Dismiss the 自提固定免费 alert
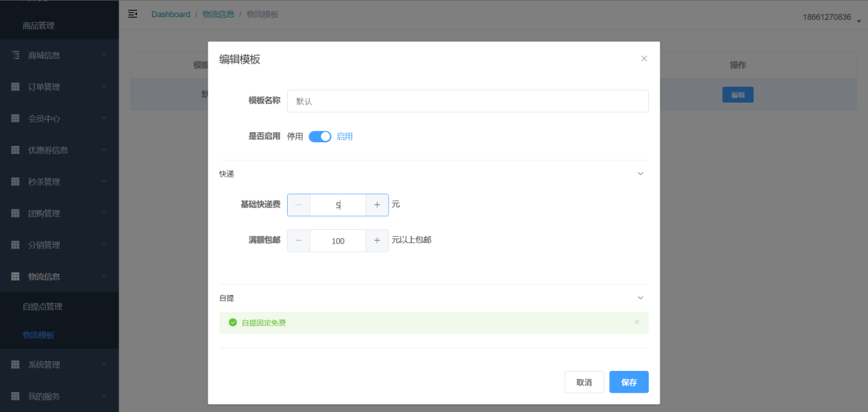Image resolution: width=868 pixels, height=412 pixels. tap(636, 322)
